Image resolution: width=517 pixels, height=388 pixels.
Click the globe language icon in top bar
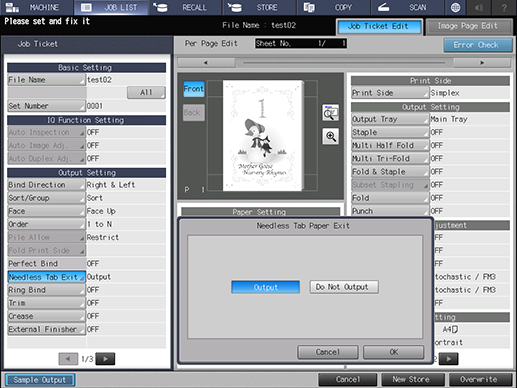[x=455, y=7]
